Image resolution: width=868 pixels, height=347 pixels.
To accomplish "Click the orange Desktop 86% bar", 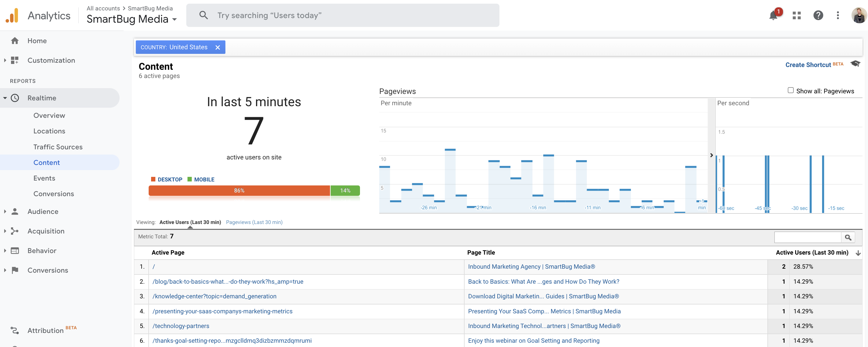I will pos(239,191).
